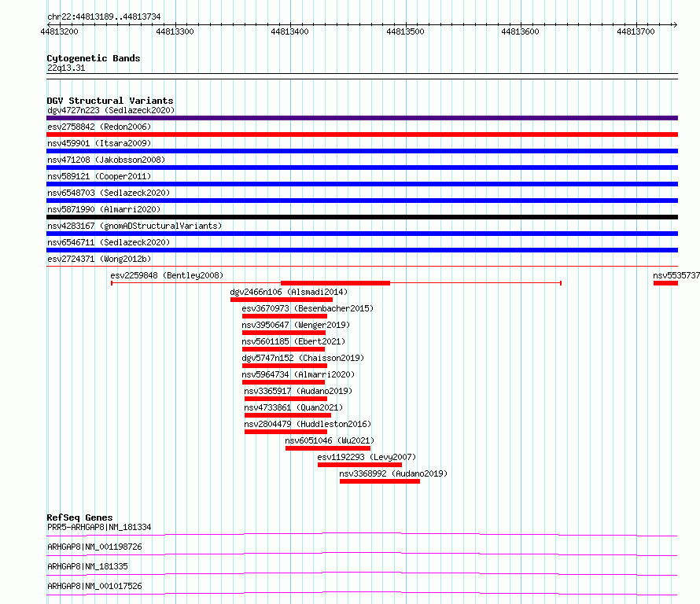Image resolution: width=700 pixels, height=604 pixels.
Task: Click the small red nsv5535737 bar
Action: point(665,283)
